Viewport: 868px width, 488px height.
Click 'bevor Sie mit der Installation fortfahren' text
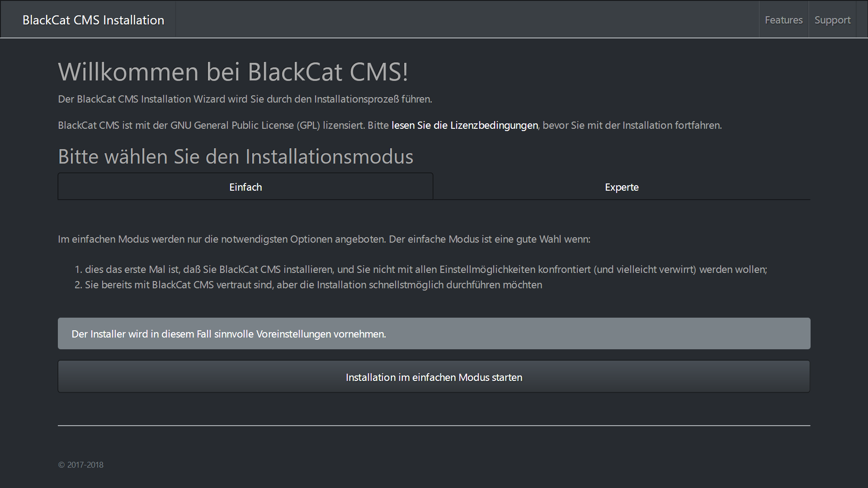point(632,125)
